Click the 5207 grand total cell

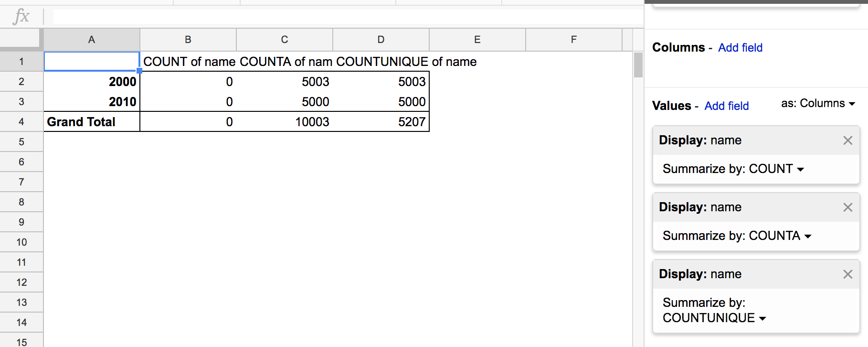[381, 122]
